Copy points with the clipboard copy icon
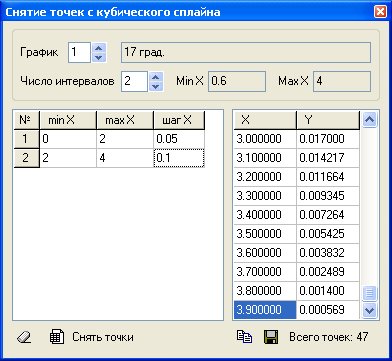Screen dimensions: 392x361 [244, 337]
